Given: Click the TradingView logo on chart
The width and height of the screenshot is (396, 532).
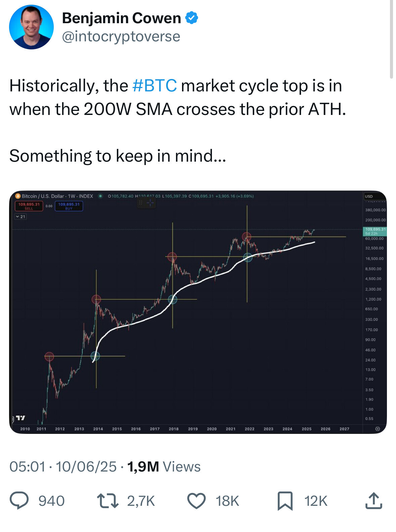Looking at the screenshot, I should (x=20, y=418).
